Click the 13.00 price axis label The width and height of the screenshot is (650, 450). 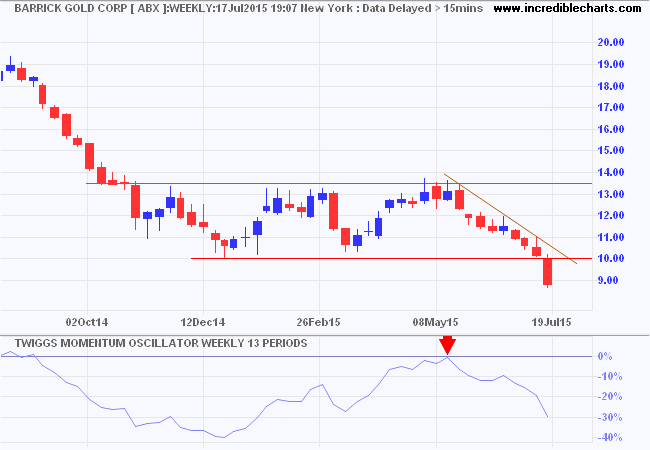(x=611, y=194)
